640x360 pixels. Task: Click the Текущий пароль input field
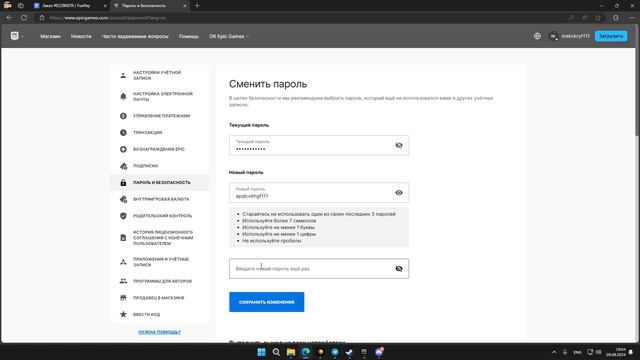point(319,145)
